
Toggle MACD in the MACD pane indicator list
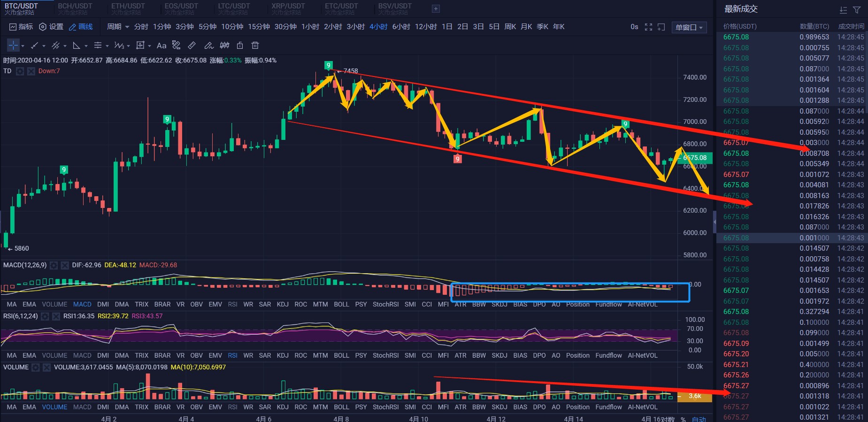click(x=82, y=304)
